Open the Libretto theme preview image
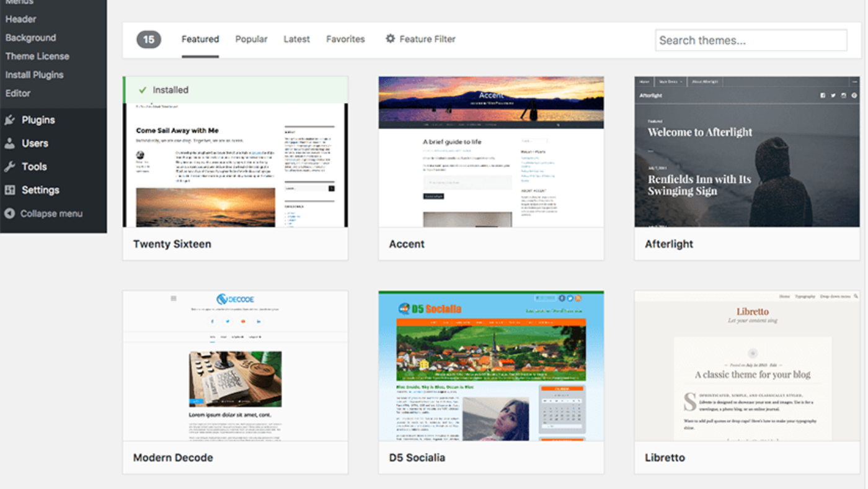868x489 pixels. 746,366
